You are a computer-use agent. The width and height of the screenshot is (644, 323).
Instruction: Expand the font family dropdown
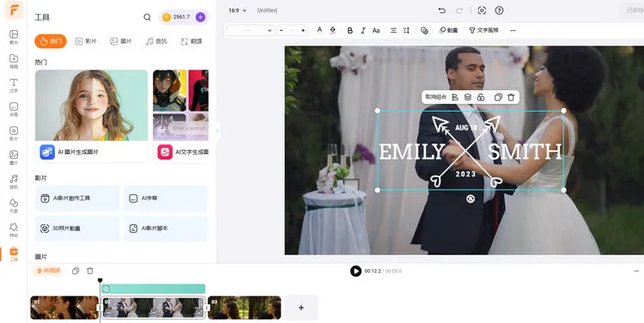point(251,30)
